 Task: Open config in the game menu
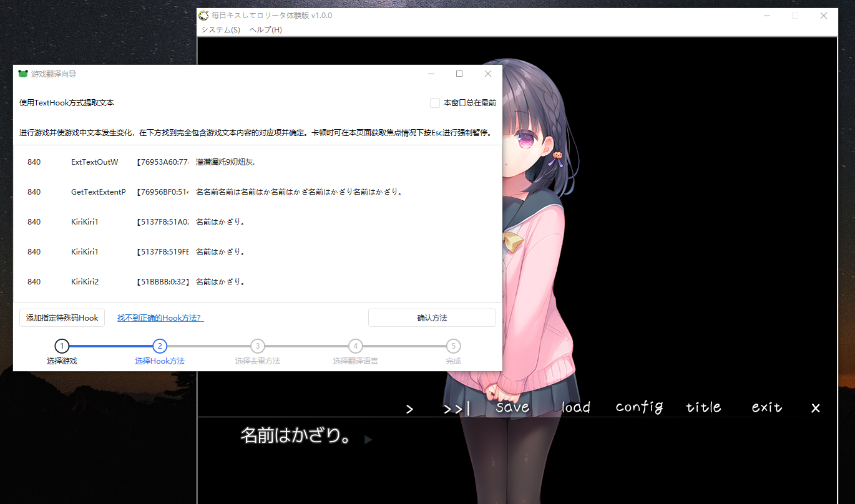pyautogui.click(x=639, y=407)
